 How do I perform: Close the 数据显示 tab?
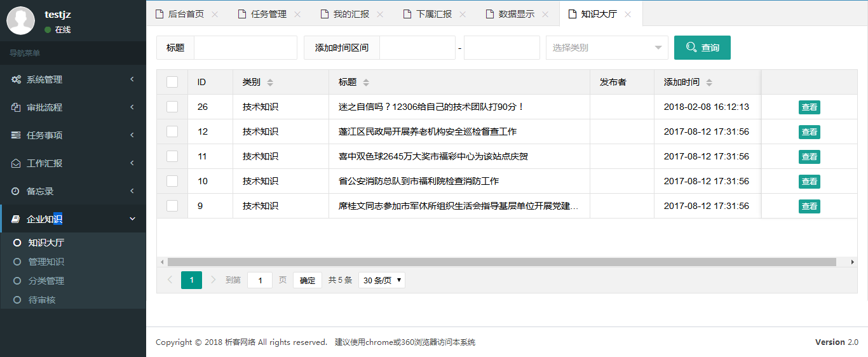(x=545, y=14)
